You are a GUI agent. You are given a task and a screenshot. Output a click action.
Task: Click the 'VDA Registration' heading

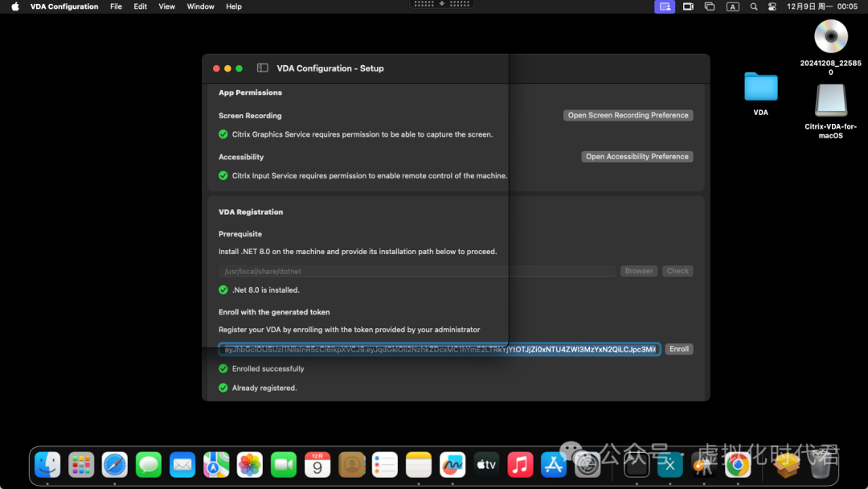(x=251, y=212)
